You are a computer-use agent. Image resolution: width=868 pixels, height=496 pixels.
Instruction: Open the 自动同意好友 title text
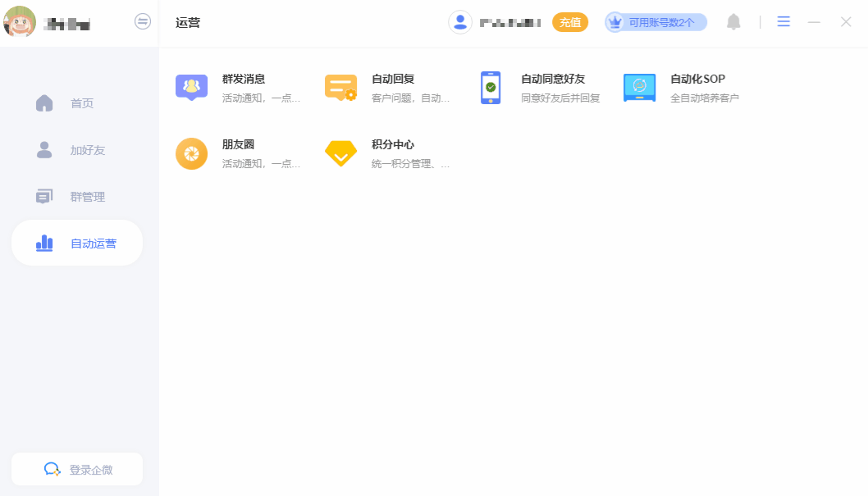[553, 79]
